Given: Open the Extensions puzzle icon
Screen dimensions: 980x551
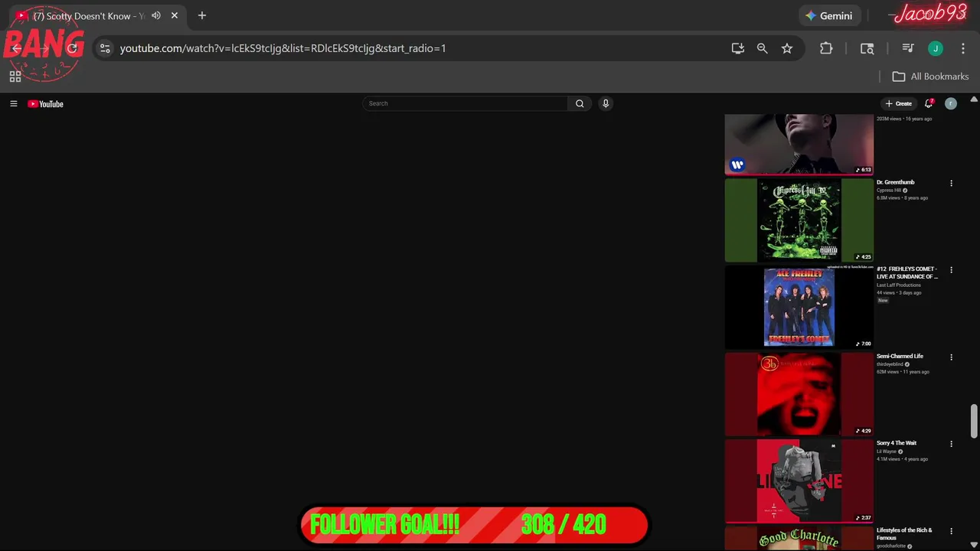Looking at the screenshot, I should click(x=826, y=48).
